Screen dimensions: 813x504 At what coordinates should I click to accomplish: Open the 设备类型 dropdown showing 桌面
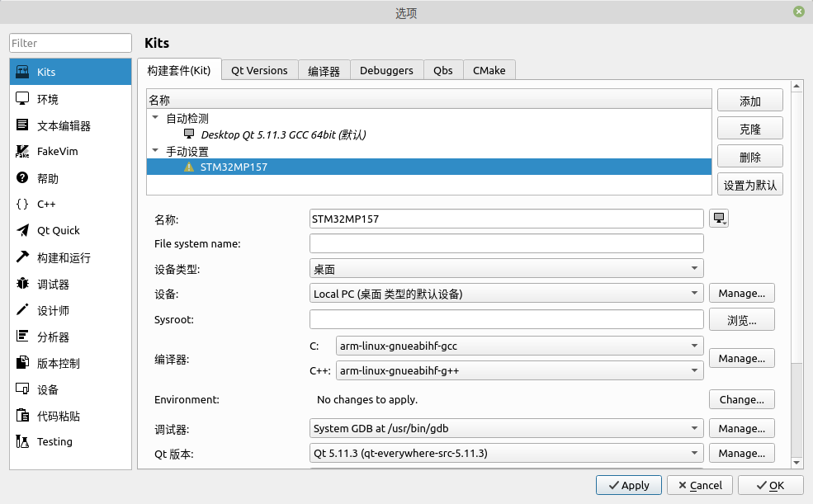(x=507, y=268)
